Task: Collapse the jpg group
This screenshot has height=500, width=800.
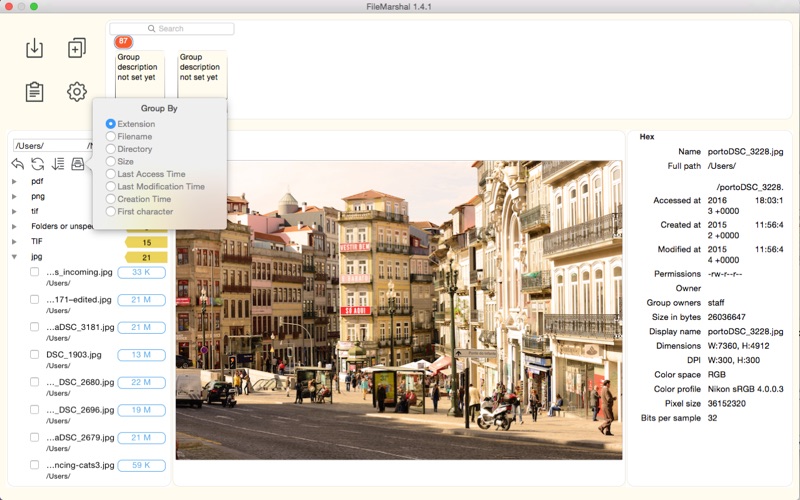Action: click(14, 257)
